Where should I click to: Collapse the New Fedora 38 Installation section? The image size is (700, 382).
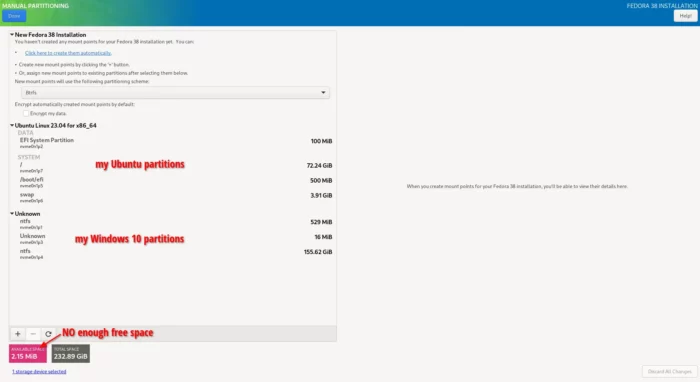pyautogui.click(x=12, y=34)
